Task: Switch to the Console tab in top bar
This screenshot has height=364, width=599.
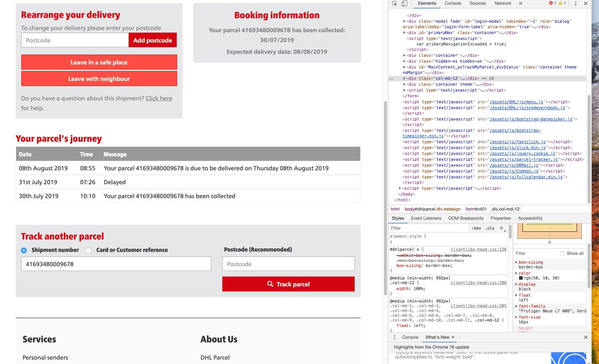Action: click(x=453, y=3)
